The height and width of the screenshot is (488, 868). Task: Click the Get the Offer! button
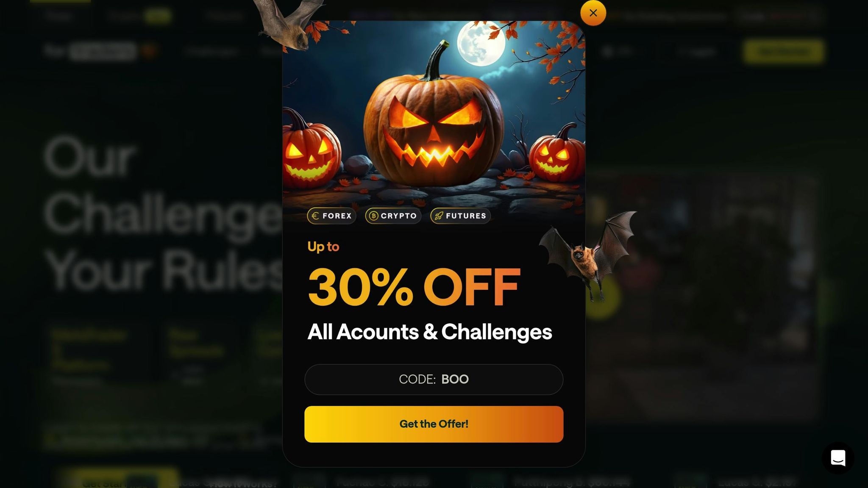click(x=434, y=424)
